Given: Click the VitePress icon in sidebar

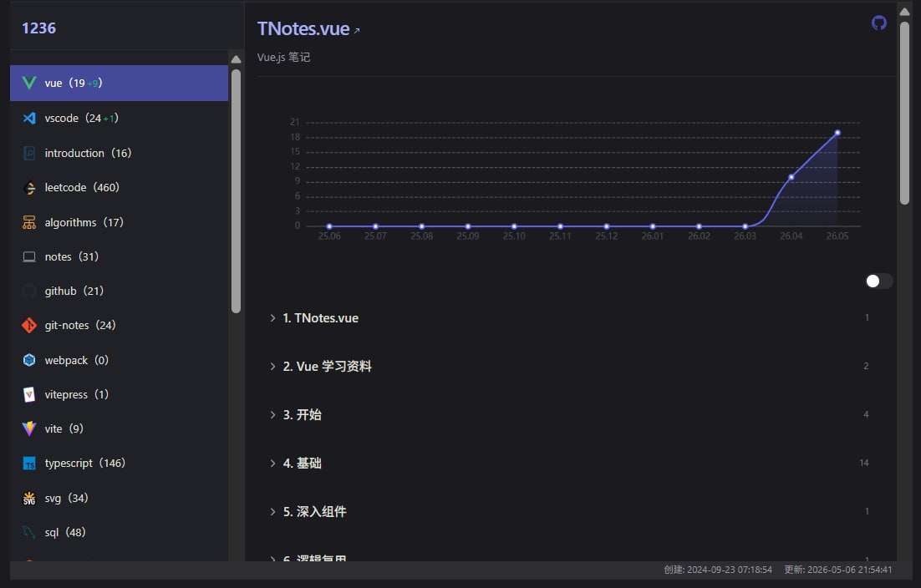Looking at the screenshot, I should click(28, 394).
